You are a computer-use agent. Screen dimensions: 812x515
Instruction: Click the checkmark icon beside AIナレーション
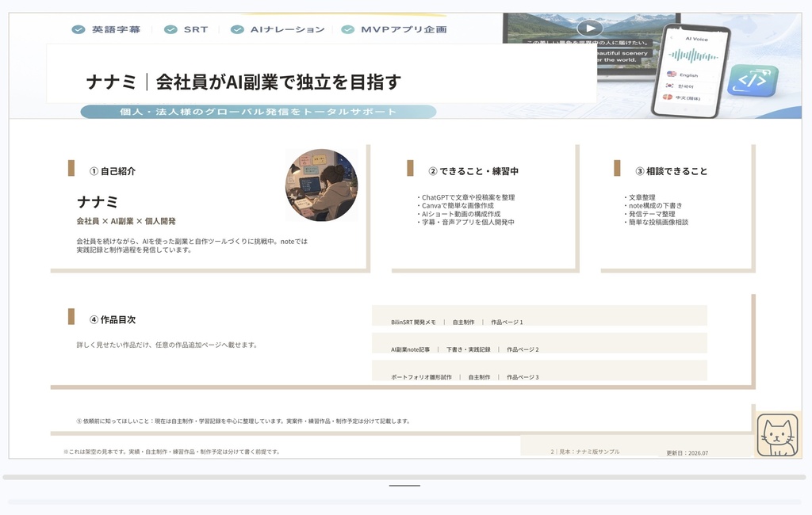(x=237, y=29)
